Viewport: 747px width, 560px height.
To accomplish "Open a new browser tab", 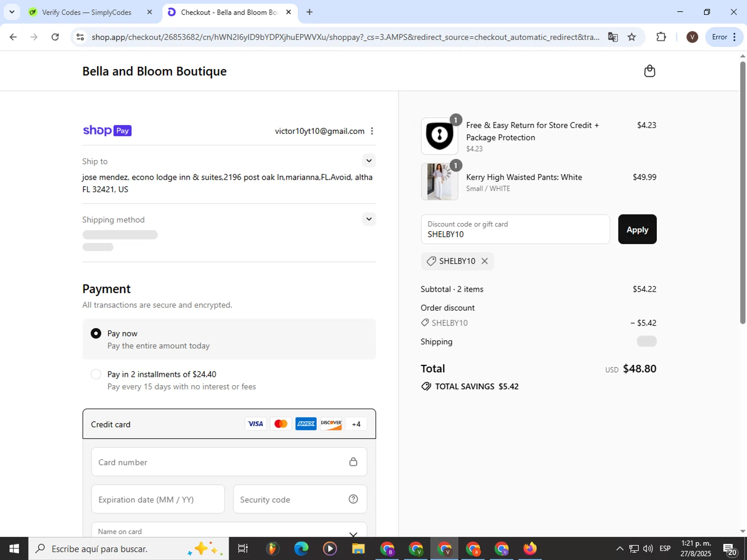I will coord(310,12).
